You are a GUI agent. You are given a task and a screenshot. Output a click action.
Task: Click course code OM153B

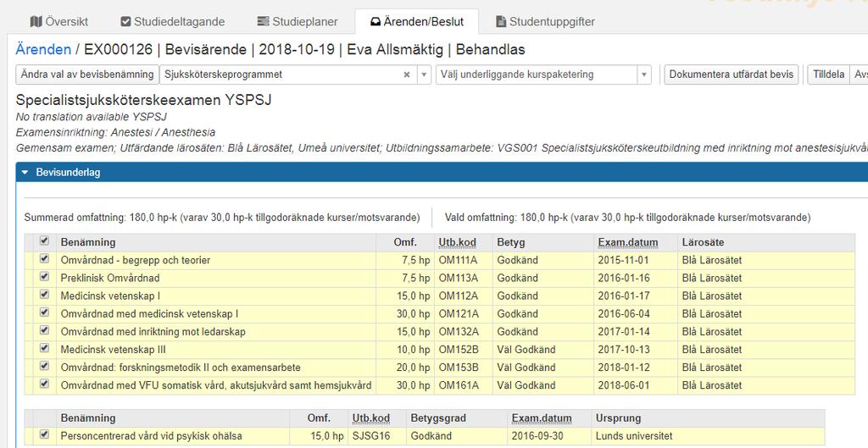[x=459, y=368]
